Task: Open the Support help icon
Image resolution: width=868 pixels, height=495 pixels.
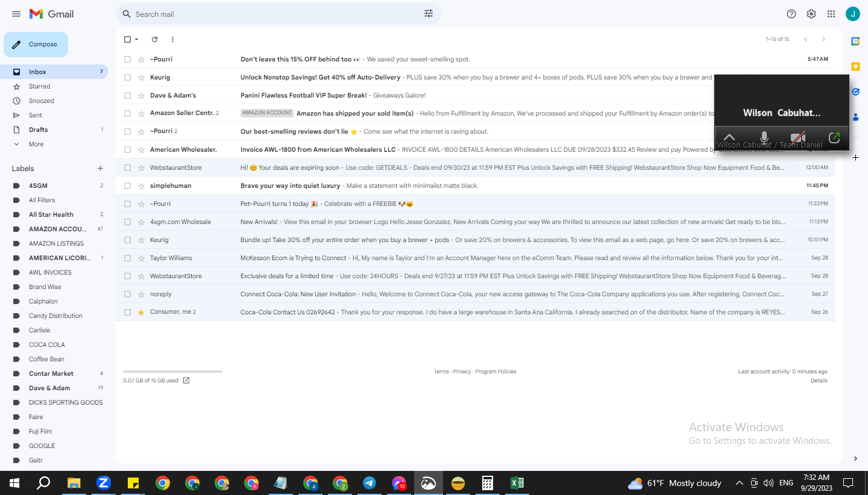Action: coord(791,14)
